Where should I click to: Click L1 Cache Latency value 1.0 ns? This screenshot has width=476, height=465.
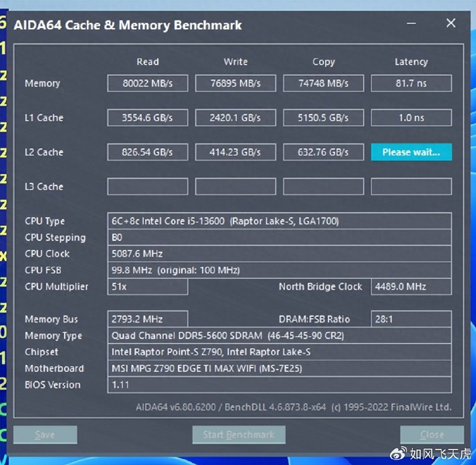(x=411, y=118)
